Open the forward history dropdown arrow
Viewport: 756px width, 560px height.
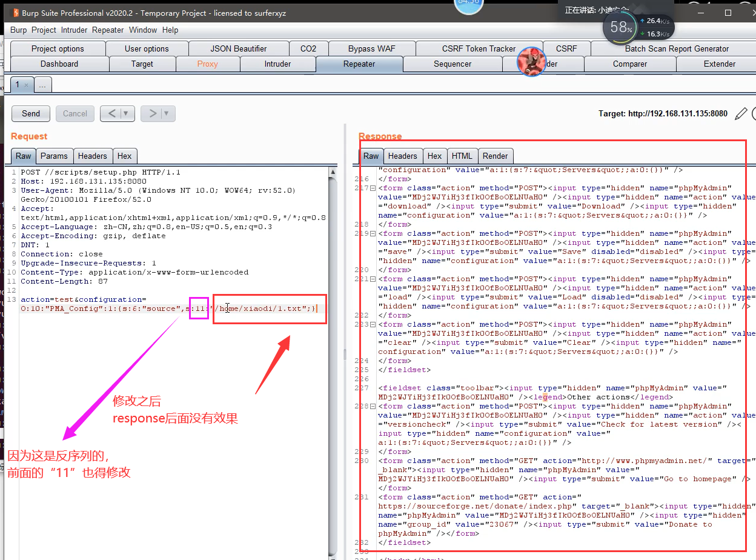click(166, 113)
